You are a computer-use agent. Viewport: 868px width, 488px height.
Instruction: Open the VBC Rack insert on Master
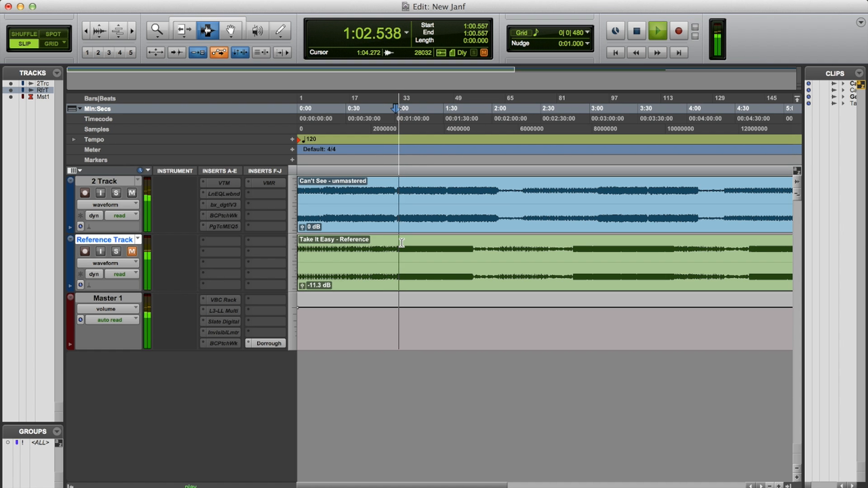pyautogui.click(x=223, y=300)
